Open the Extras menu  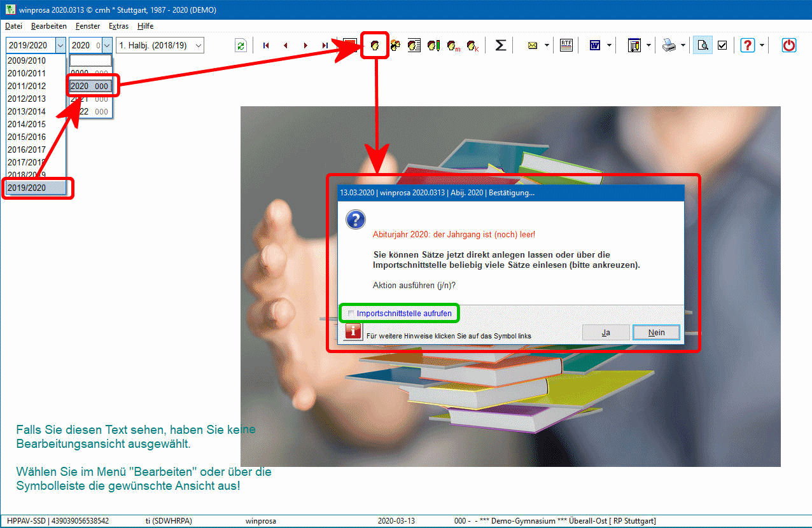(x=118, y=26)
